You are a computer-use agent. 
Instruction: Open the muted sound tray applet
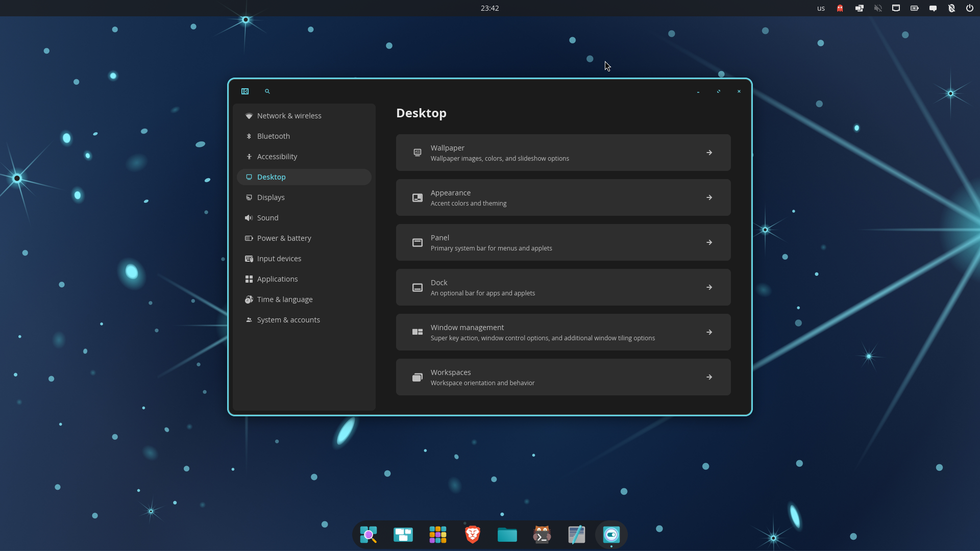pyautogui.click(x=878, y=8)
